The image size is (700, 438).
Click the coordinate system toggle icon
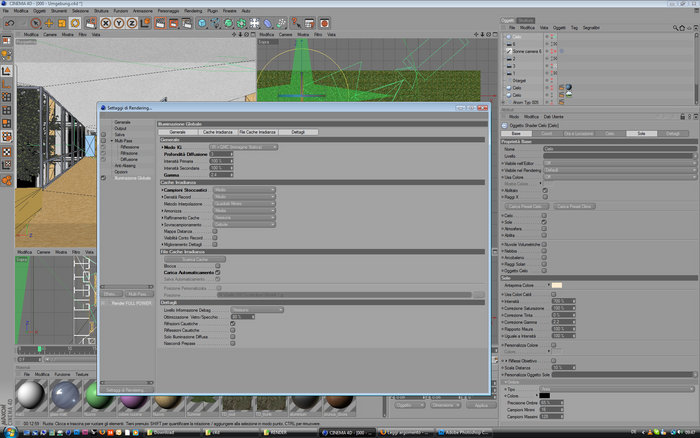(x=145, y=23)
